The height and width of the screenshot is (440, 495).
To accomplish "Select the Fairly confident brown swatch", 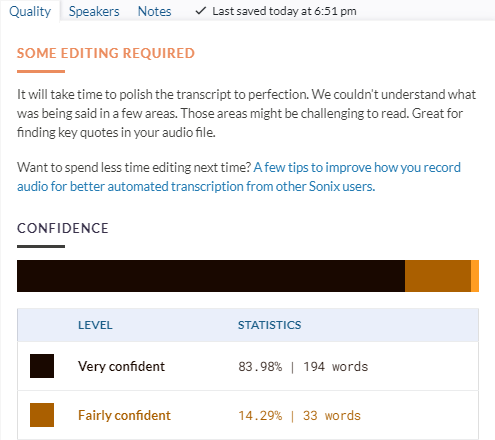I will [42, 415].
